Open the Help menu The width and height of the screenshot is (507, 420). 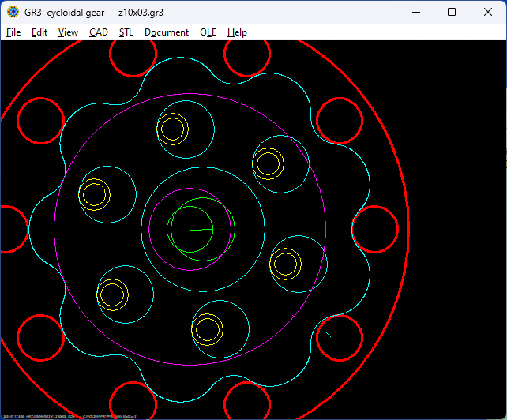coord(237,32)
